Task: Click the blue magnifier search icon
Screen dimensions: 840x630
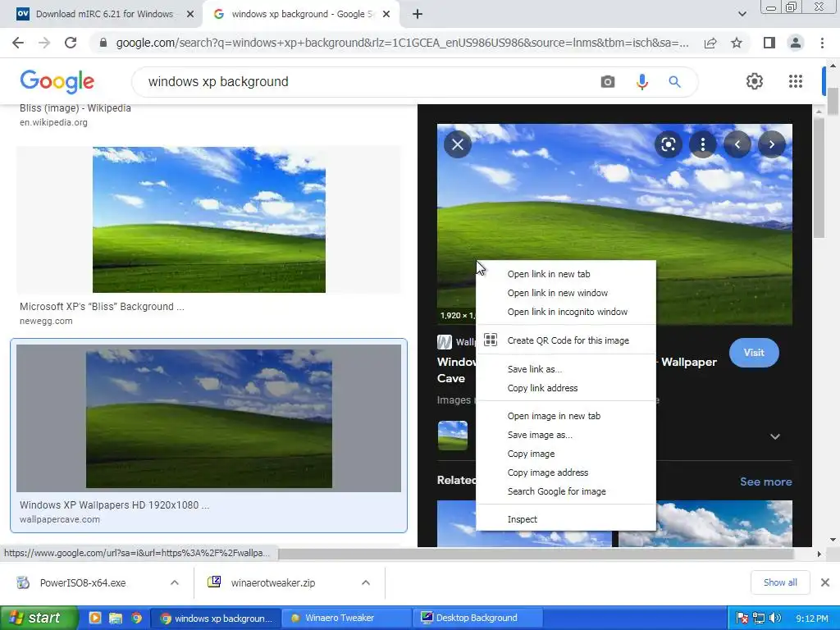Action: coord(674,82)
